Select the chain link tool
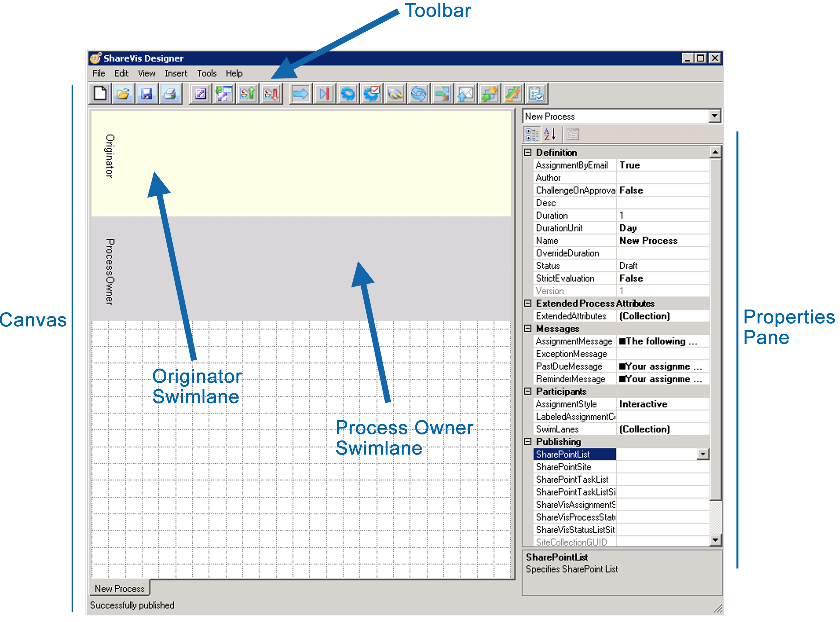Screen dimensions: 840x622 (x=395, y=93)
